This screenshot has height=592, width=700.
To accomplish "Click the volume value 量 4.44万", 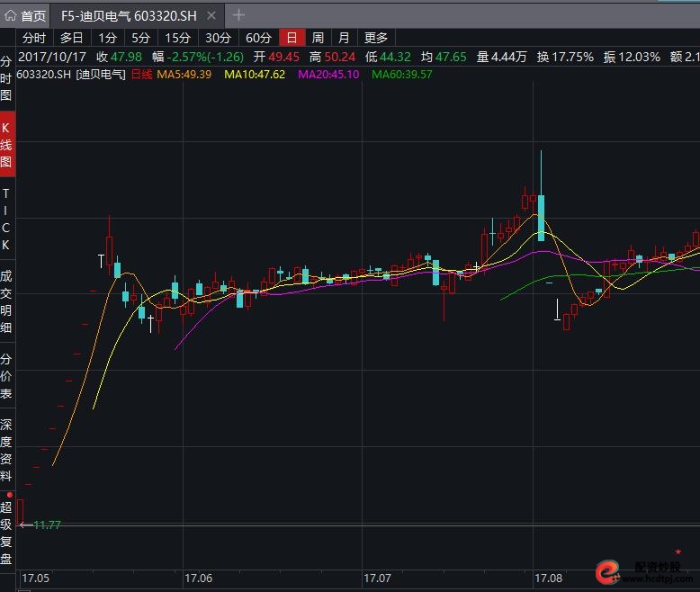I will 502,57.
